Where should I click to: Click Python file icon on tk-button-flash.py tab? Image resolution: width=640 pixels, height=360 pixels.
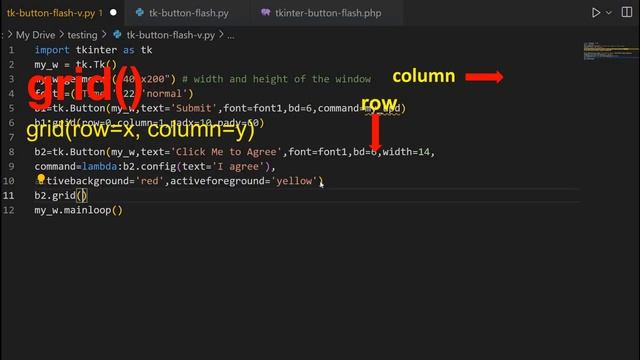tap(140, 13)
